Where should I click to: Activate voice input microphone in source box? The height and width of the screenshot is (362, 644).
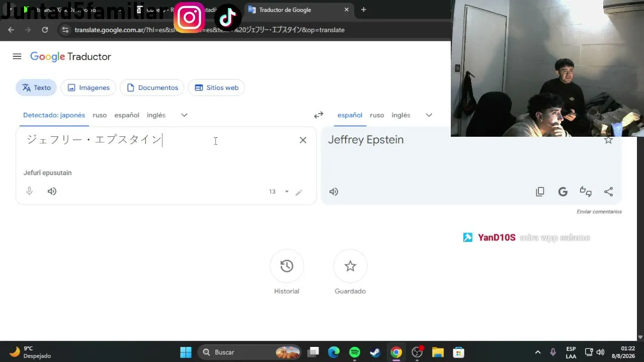click(29, 191)
